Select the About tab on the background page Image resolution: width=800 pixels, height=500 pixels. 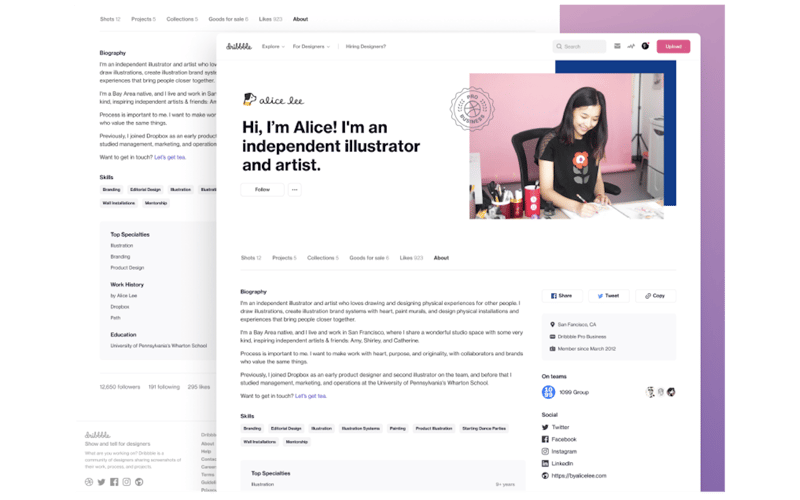[x=301, y=19]
